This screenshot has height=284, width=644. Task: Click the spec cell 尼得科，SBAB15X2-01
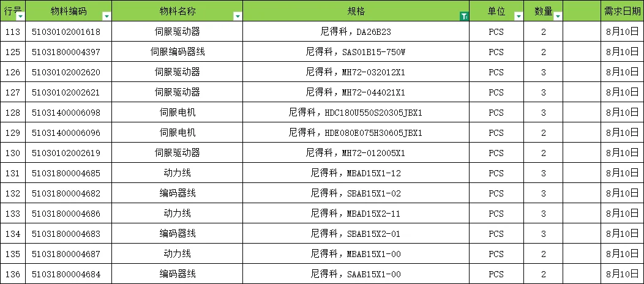click(x=356, y=234)
